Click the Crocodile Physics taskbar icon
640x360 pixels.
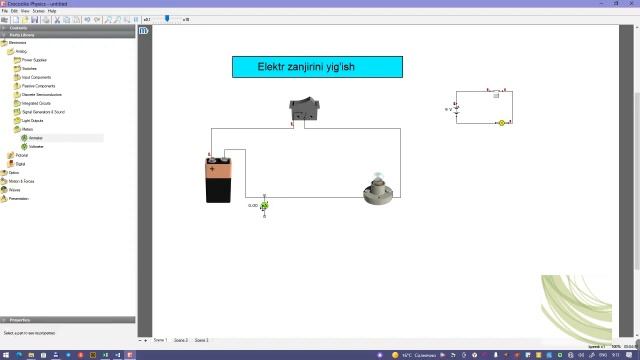point(130,355)
